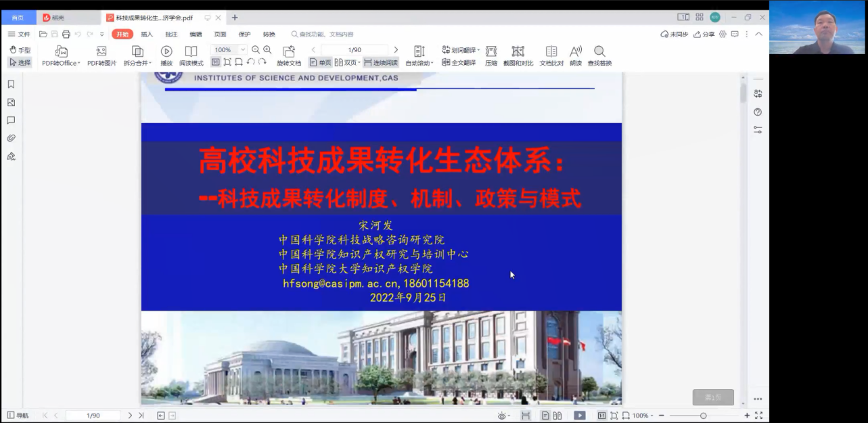Screen dimensions: 868x423
Task: Start 朗读 read-aloud feature
Action: 575,54
